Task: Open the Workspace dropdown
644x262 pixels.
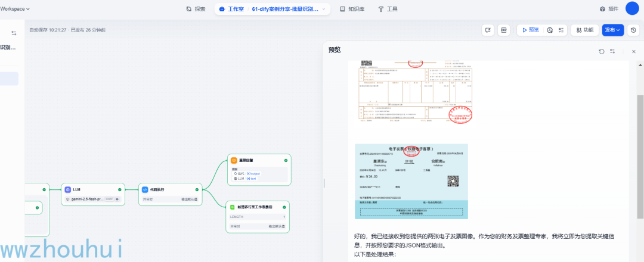Action: tap(15, 8)
